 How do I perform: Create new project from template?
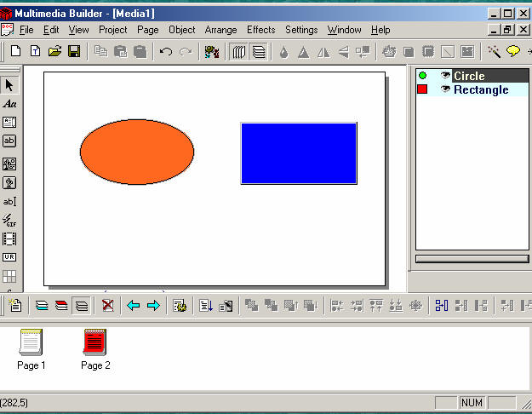tap(35, 52)
